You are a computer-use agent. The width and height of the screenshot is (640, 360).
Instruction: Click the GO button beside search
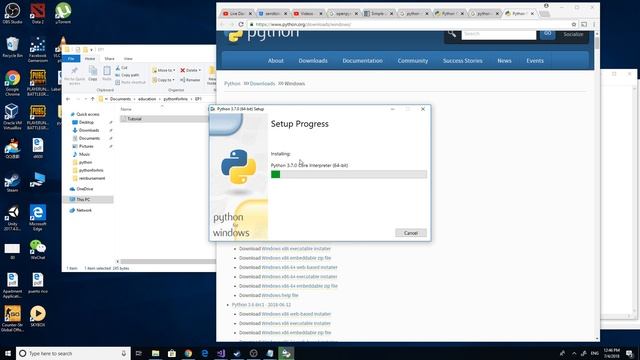click(547, 34)
